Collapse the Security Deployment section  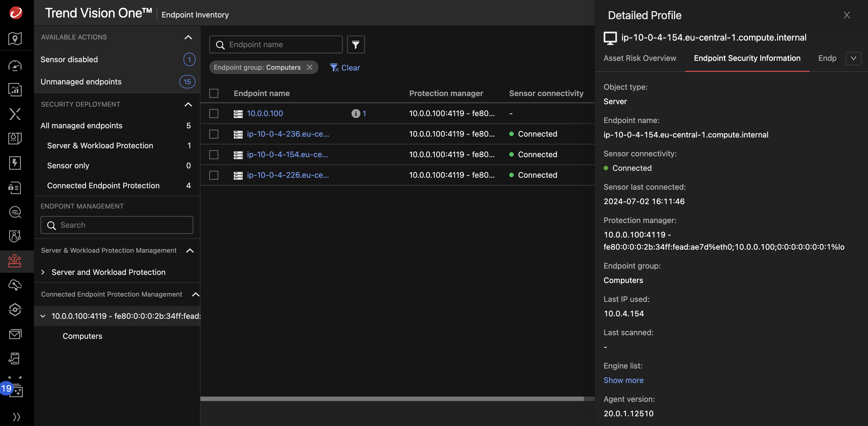[188, 104]
